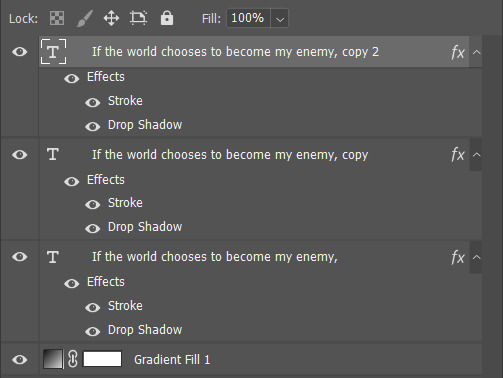Click the fx icon on the bottom text layer
This screenshot has height=378, width=503.
pyautogui.click(x=458, y=257)
